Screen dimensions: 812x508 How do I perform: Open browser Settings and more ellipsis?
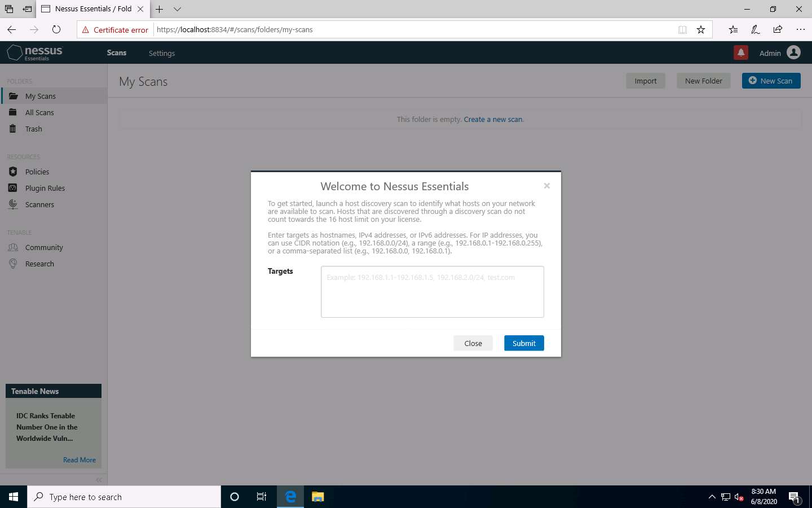(x=800, y=29)
